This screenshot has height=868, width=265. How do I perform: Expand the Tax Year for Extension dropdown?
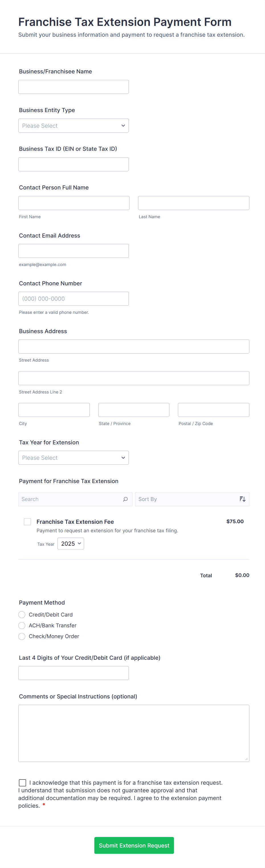(x=73, y=457)
